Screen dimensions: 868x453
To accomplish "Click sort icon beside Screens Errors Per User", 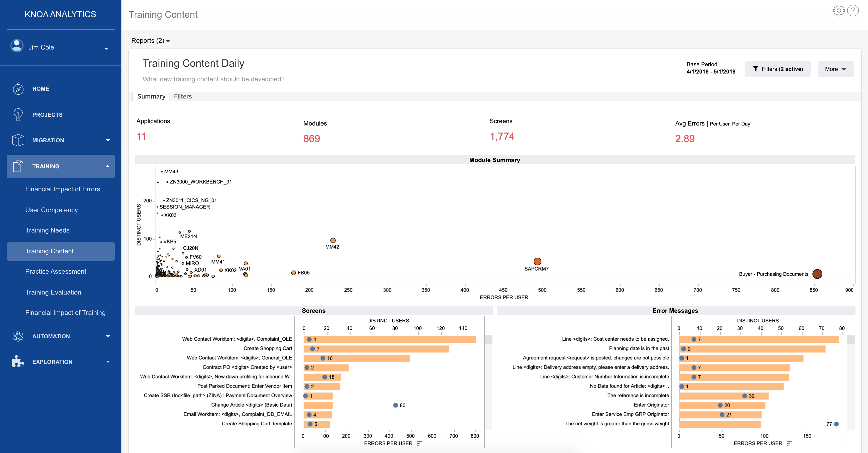I will (419, 443).
